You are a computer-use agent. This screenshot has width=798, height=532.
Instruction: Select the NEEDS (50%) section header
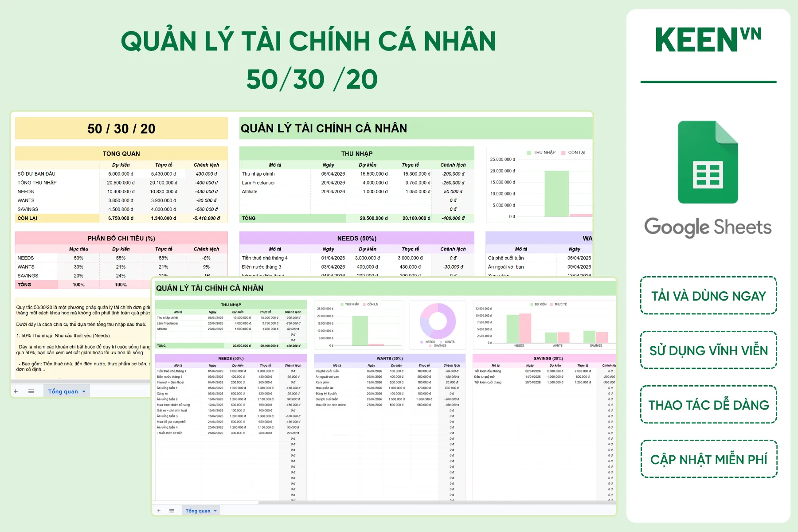point(231,358)
